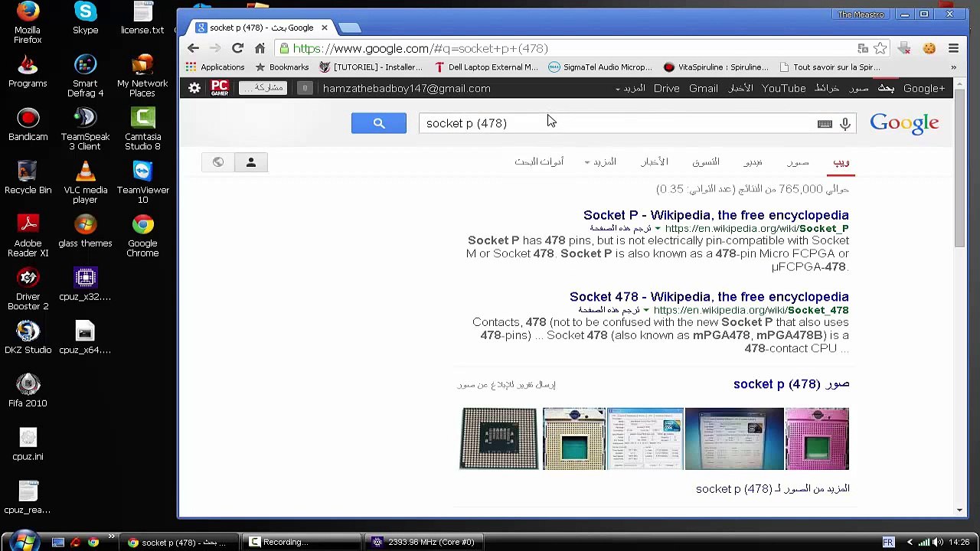Screen dimensions: 980x551
Task: Open Chrome's home page button
Action: pos(260,48)
